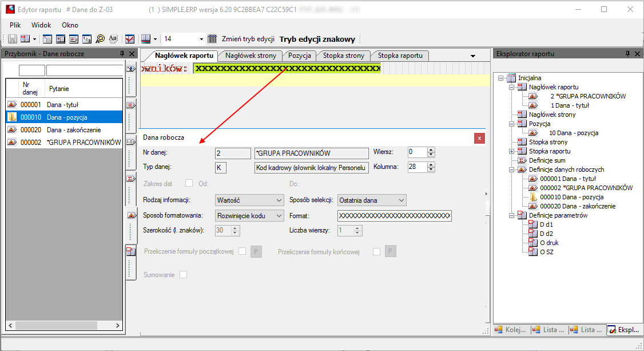Image resolution: width=644 pixels, height=351 pixels.
Task: Click the report layout icon beside Save
Action: 25,39
